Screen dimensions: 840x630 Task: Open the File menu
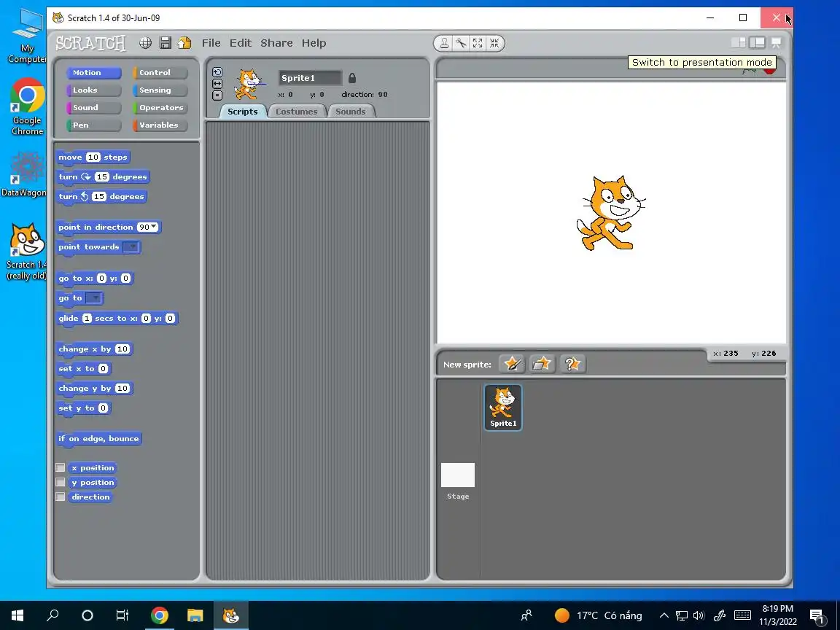pyautogui.click(x=211, y=43)
